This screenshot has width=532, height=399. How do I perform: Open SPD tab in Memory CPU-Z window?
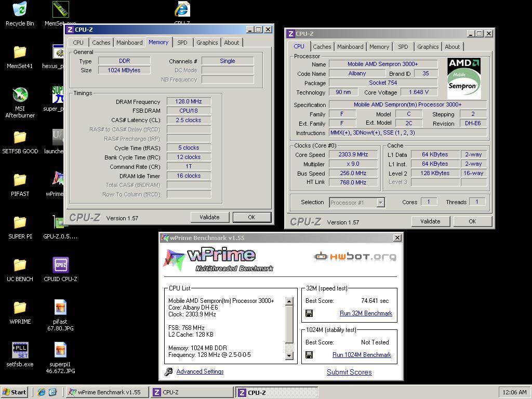coord(182,43)
